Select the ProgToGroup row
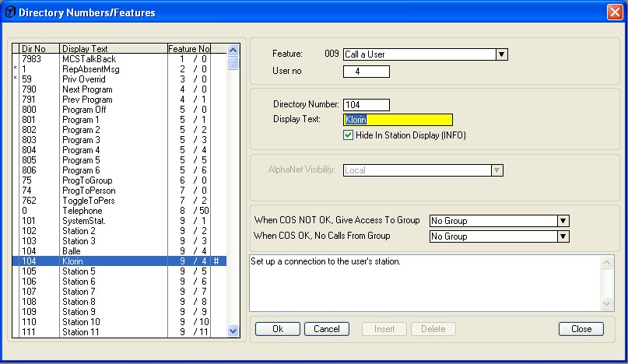Viewport: 628px width, 364px height. click(x=119, y=180)
